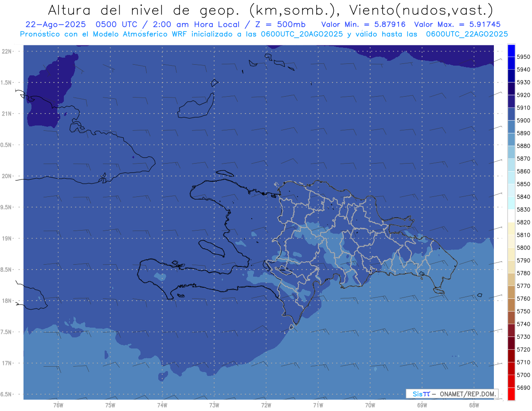
Task: Click the '6.5N' latitude label
Action: pos(6,394)
